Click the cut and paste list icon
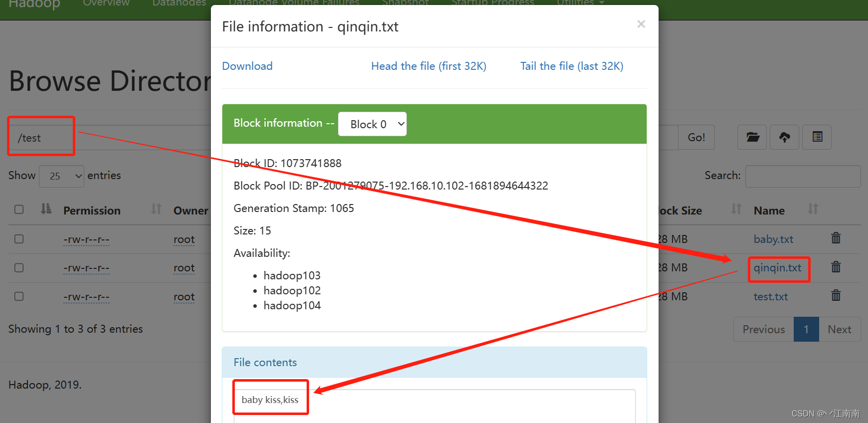 coord(817,137)
